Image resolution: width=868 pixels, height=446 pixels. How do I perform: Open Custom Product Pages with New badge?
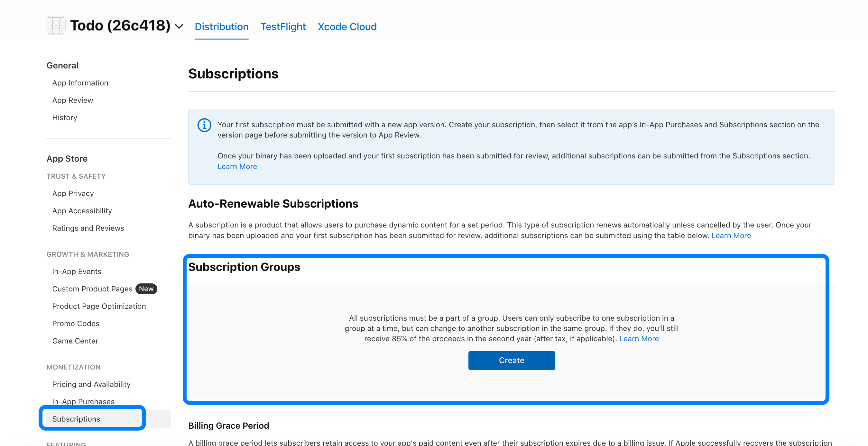[x=92, y=289]
